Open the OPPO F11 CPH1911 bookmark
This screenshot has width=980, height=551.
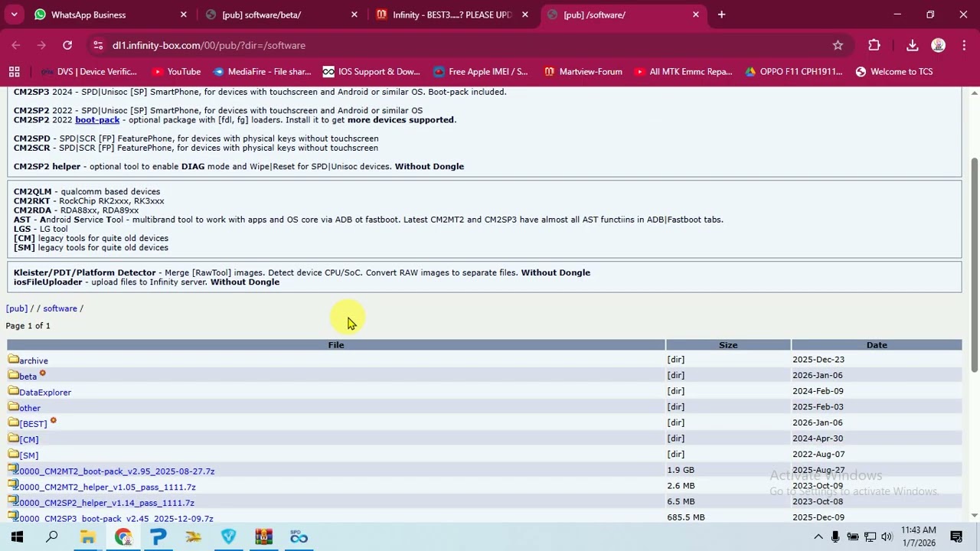point(794,72)
